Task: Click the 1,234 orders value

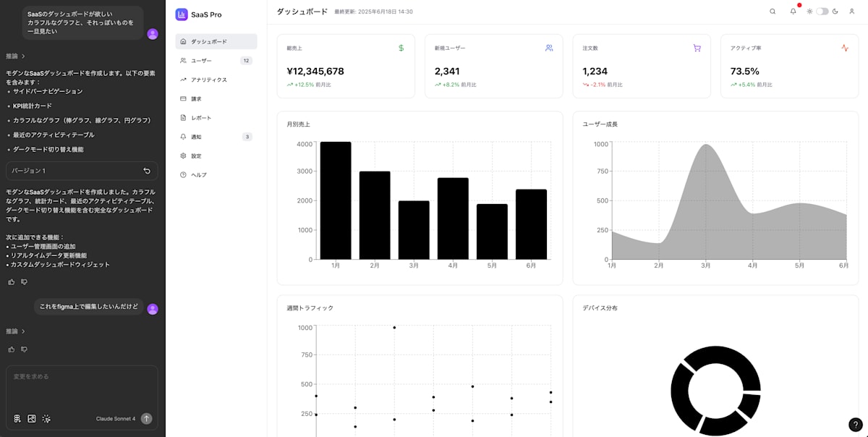Action: coord(595,71)
